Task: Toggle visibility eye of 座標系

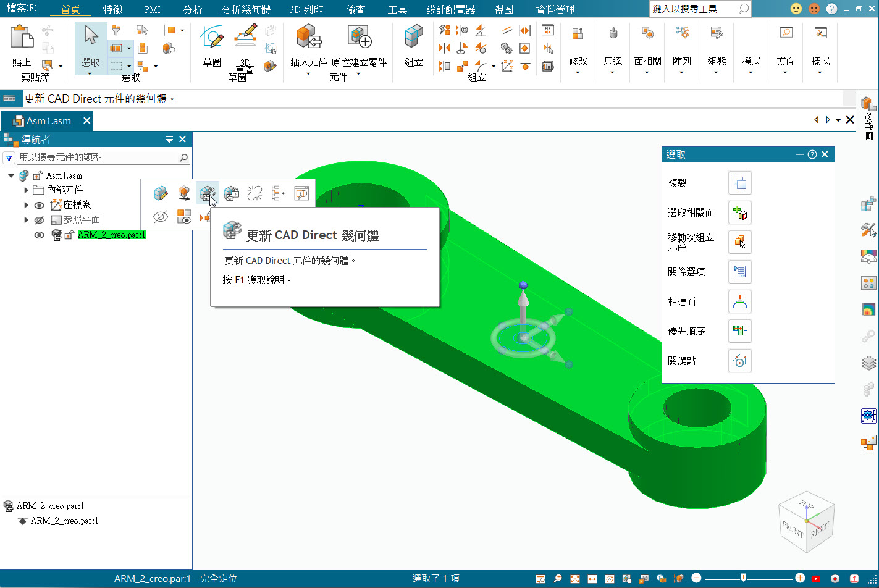Action: click(x=39, y=205)
